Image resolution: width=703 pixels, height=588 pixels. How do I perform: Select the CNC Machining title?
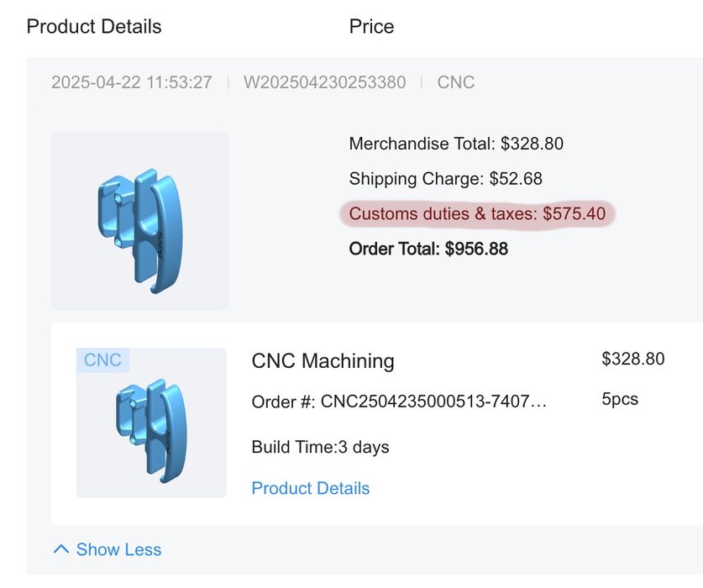pos(323,361)
